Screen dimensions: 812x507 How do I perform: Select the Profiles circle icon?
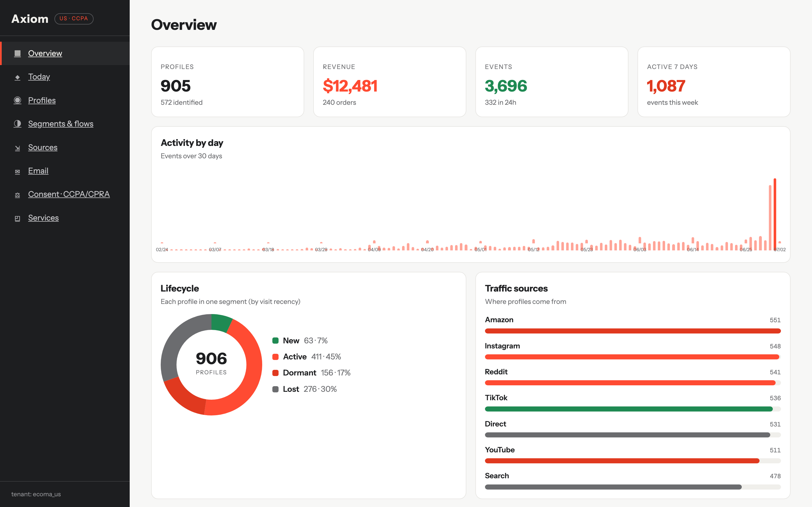pyautogui.click(x=17, y=100)
